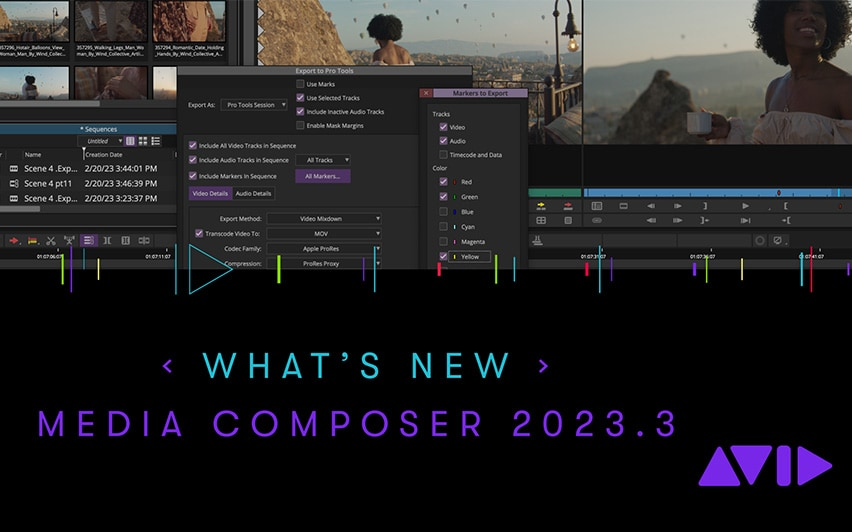Viewport: 852px width, 532px height.
Task: Open the Codec Family Apple ProRes dropdown
Action: pos(324,248)
